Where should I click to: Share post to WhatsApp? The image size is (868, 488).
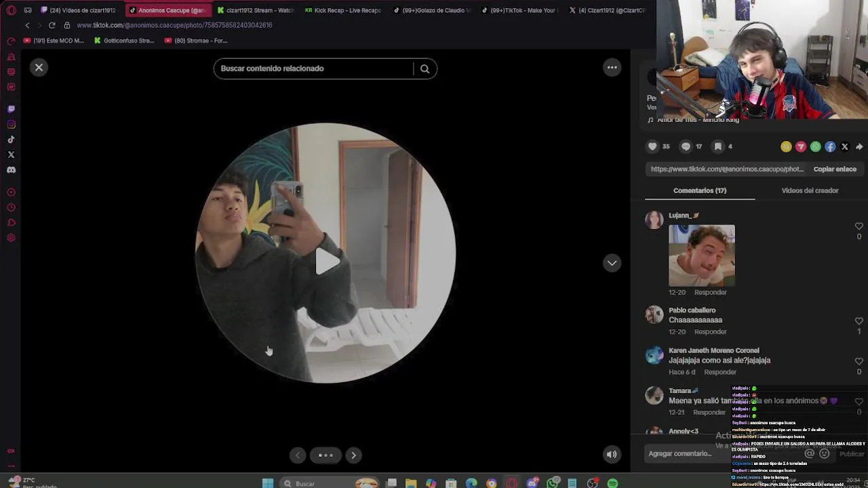pyautogui.click(x=816, y=146)
